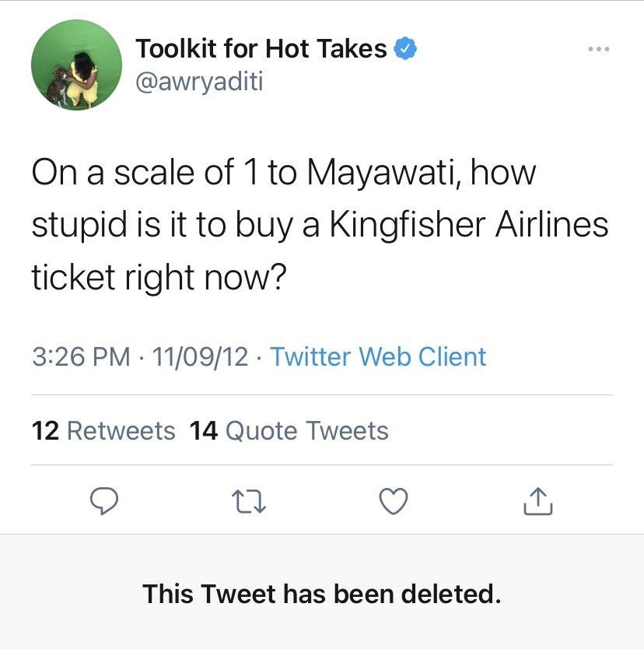Reply to the tweet using the comment icon
Image resolution: width=644 pixels, height=649 pixels.
point(103,502)
